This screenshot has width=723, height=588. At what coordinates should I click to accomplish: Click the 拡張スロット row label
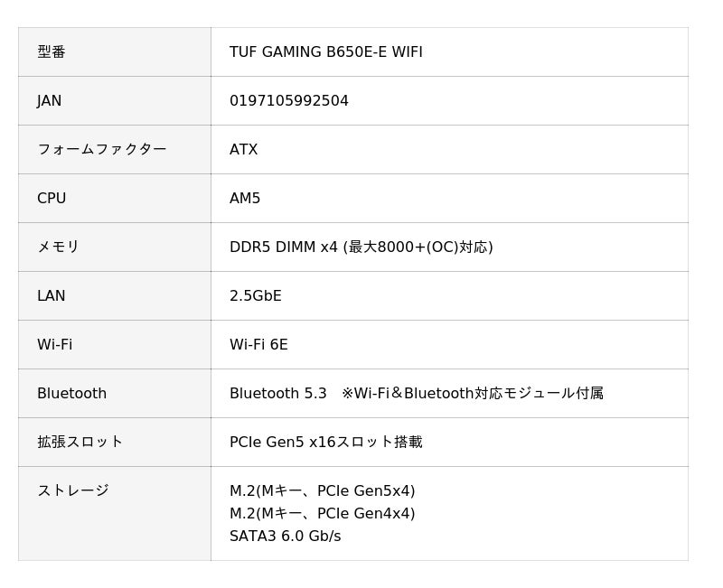click(80, 443)
